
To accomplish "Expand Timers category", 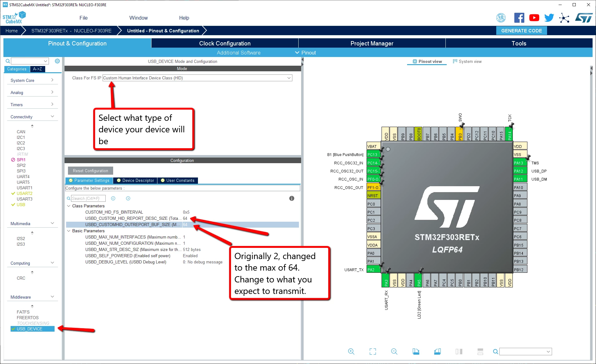I will click(x=32, y=105).
